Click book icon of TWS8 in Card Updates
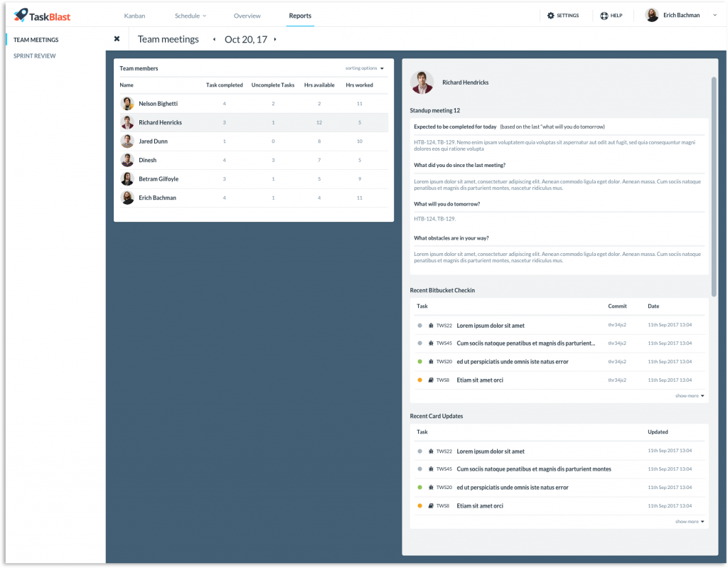The width and height of the screenshot is (728, 568). 431,505
